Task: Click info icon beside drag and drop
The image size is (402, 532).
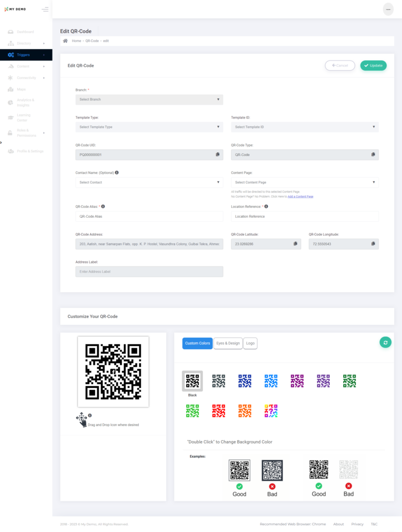Action: point(90,415)
